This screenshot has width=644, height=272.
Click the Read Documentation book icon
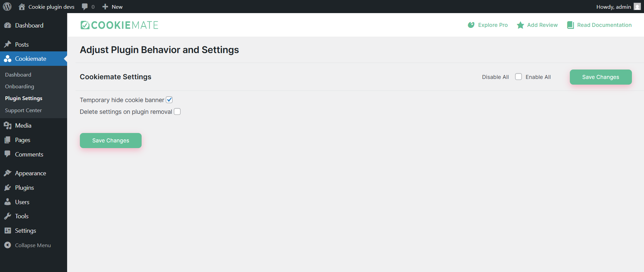(570, 25)
